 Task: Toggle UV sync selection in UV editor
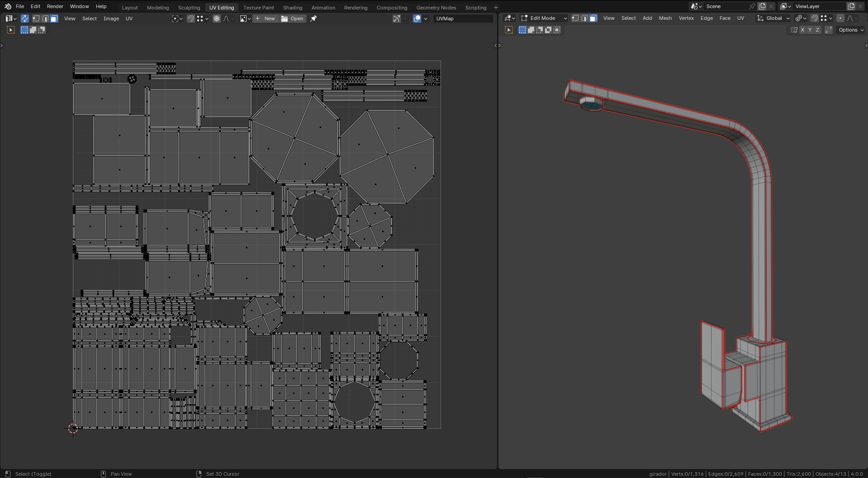(x=25, y=19)
